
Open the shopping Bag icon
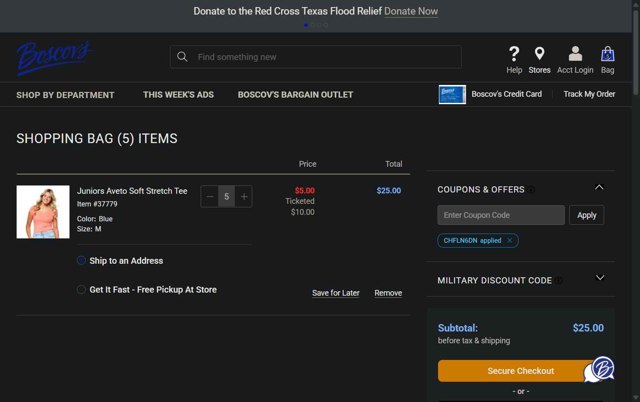coord(607,53)
